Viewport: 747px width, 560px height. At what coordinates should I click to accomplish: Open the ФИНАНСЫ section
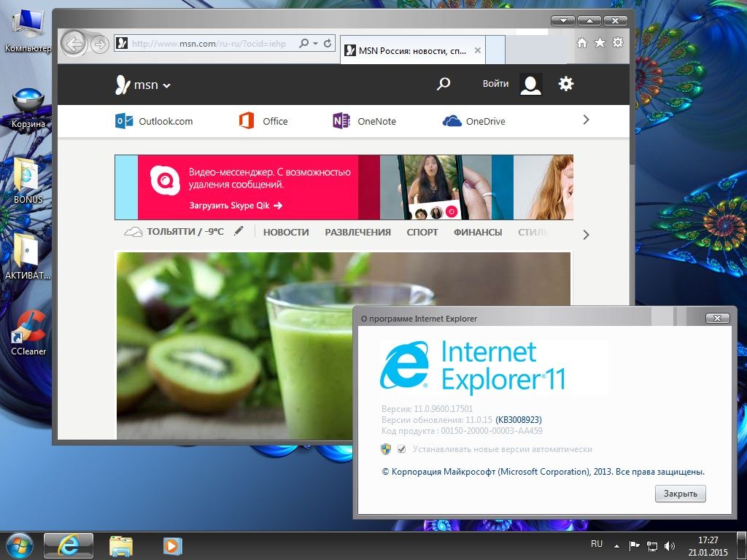coord(478,233)
